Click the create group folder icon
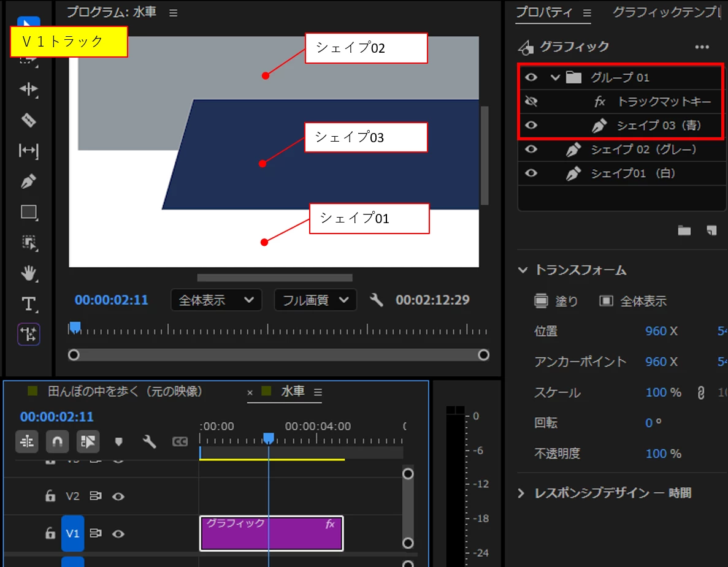 coord(684,230)
